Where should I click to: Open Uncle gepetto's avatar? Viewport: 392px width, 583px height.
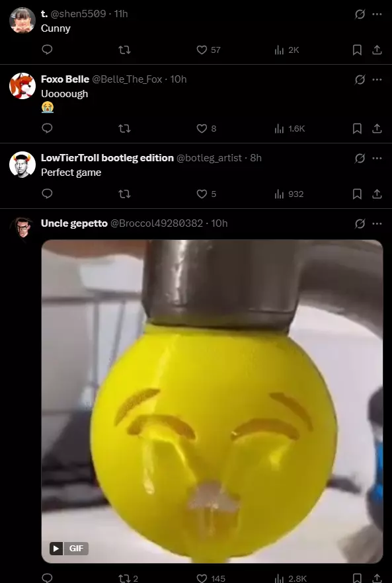(x=22, y=227)
